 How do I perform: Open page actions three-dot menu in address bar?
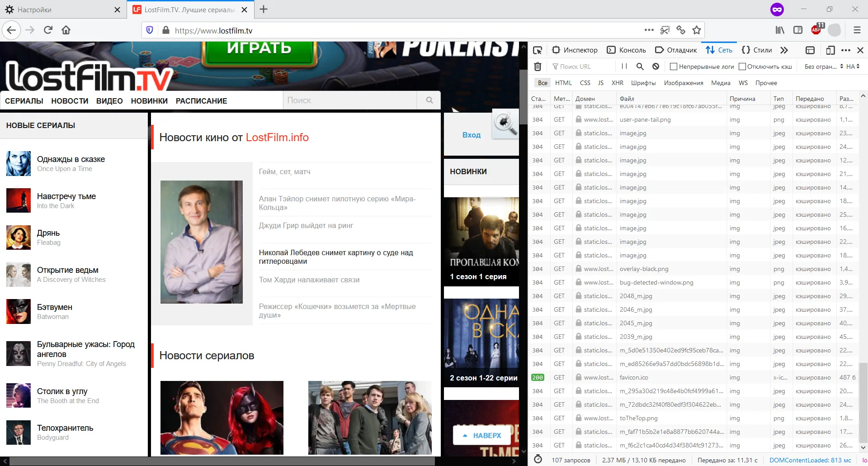(x=649, y=30)
